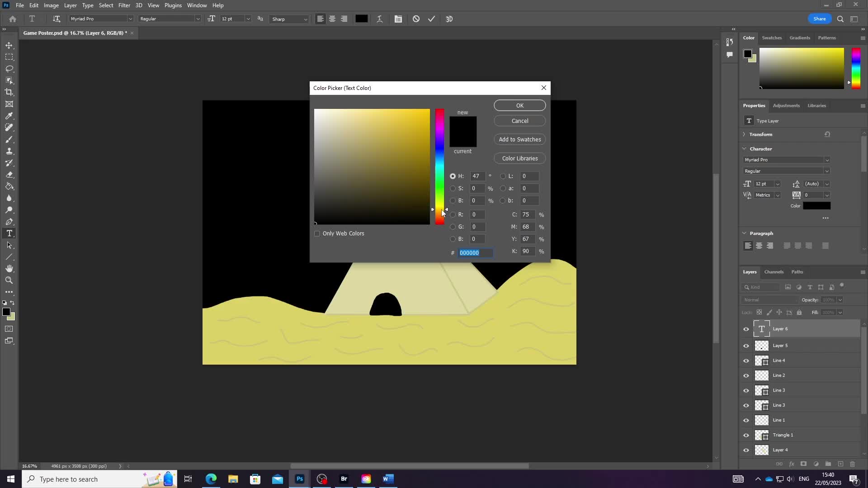Open Word from the taskbar
This screenshot has height=488, width=868.
click(388, 479)
